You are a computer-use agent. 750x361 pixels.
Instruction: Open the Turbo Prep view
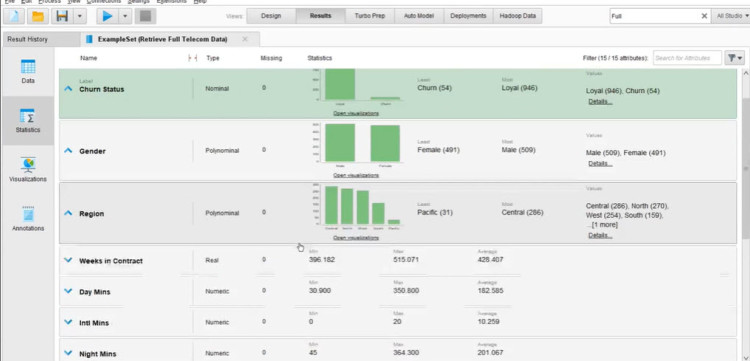click(x=370, y=16)
